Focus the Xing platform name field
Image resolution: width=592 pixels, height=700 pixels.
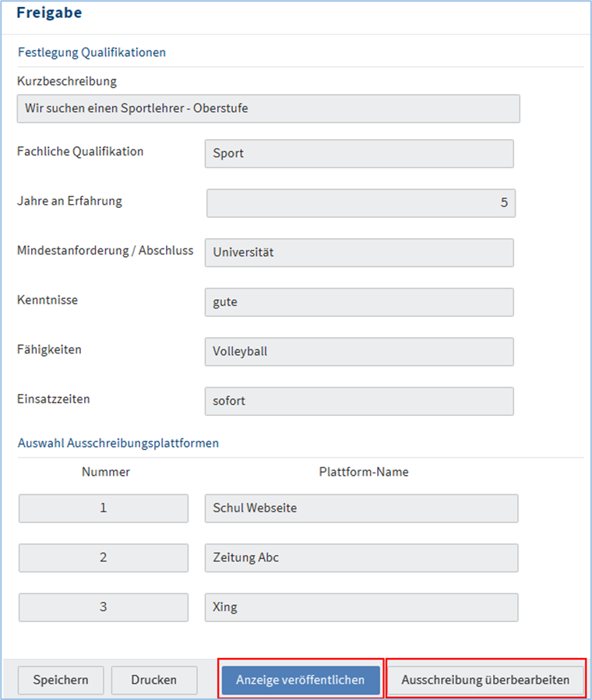(x=361, y=607)
